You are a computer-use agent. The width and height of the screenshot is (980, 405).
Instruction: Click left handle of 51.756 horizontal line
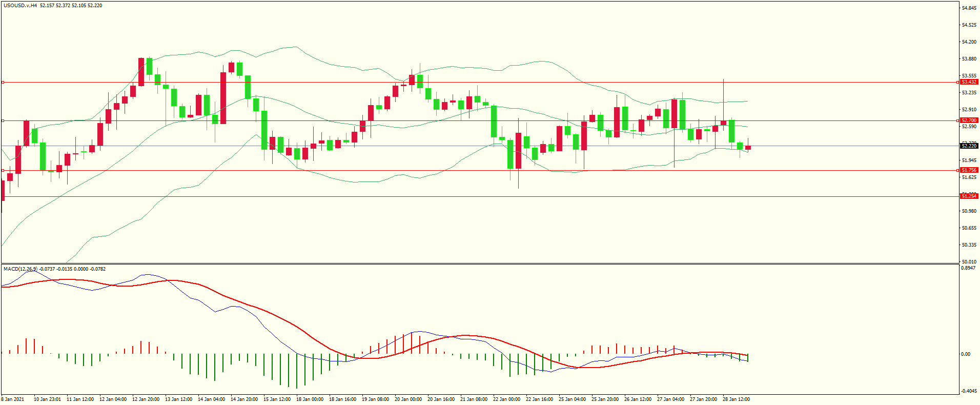pos(3,170)
